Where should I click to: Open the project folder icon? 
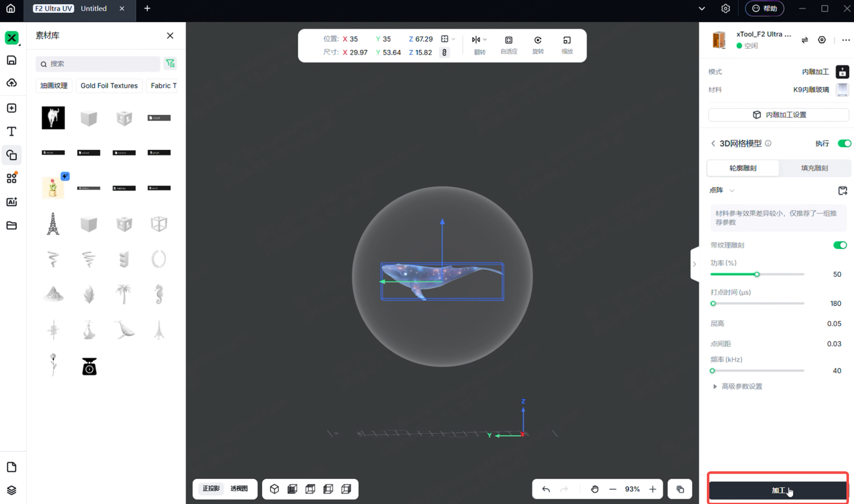(x=12, y=225)
